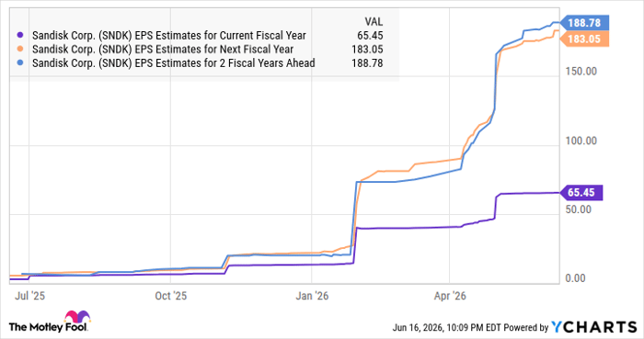Click the 188.78 value in the legend table
The width and height of the screenshot is (644, 339).
367,63
